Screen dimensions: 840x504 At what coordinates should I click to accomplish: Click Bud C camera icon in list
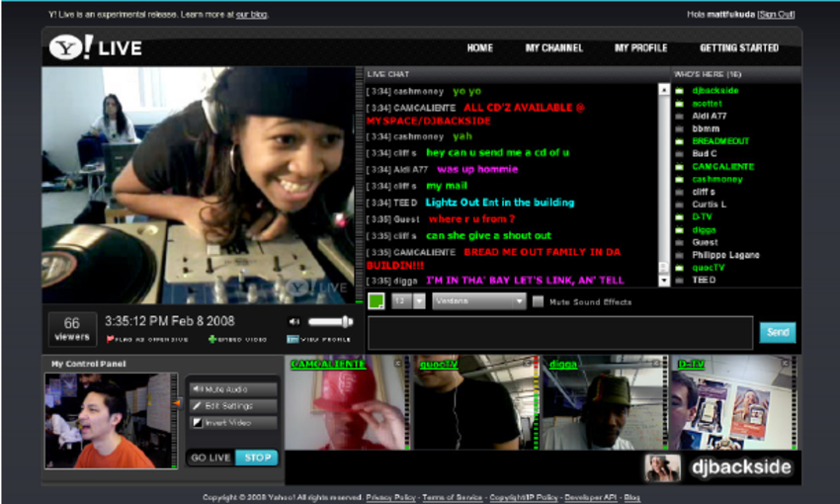[x=679, y=154]
